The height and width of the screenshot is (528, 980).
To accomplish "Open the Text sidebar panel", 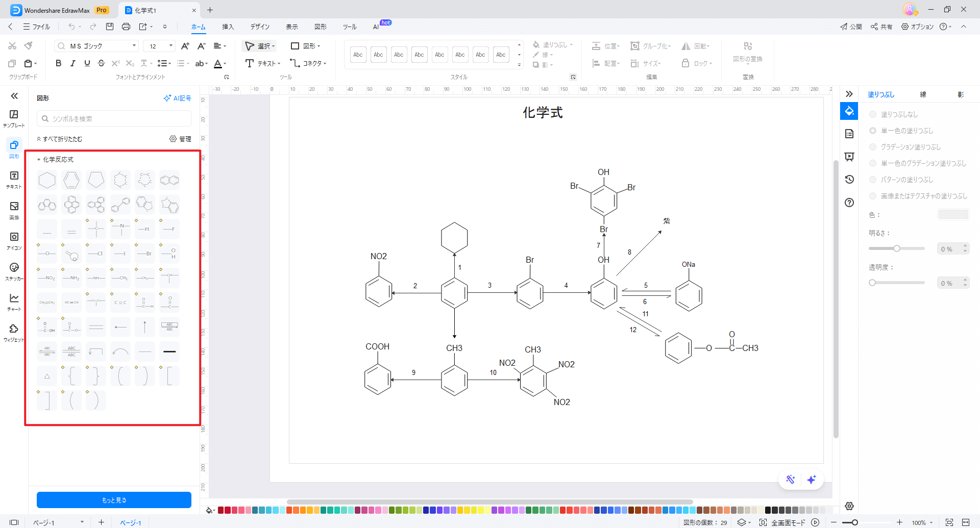I will tap(14, 179).
